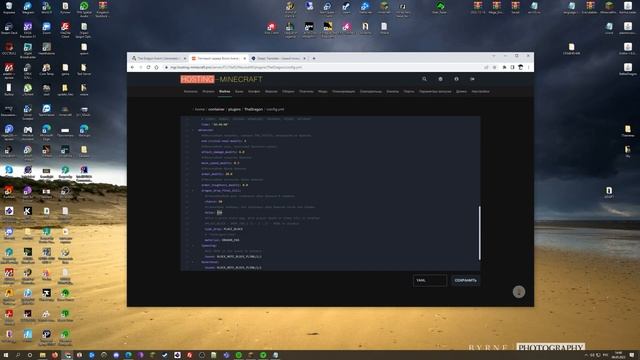This screenshot has width=640, height=360.
Task: Save the file with the СОХРАНИТЬ button
Action: pos(466,280)
